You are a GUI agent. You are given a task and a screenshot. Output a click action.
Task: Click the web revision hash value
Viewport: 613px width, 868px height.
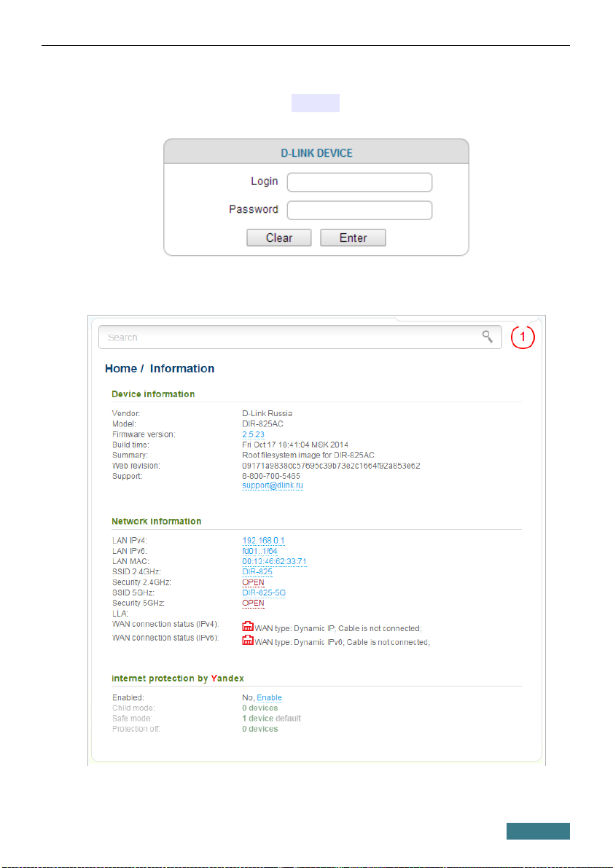[x=331, y=466]
